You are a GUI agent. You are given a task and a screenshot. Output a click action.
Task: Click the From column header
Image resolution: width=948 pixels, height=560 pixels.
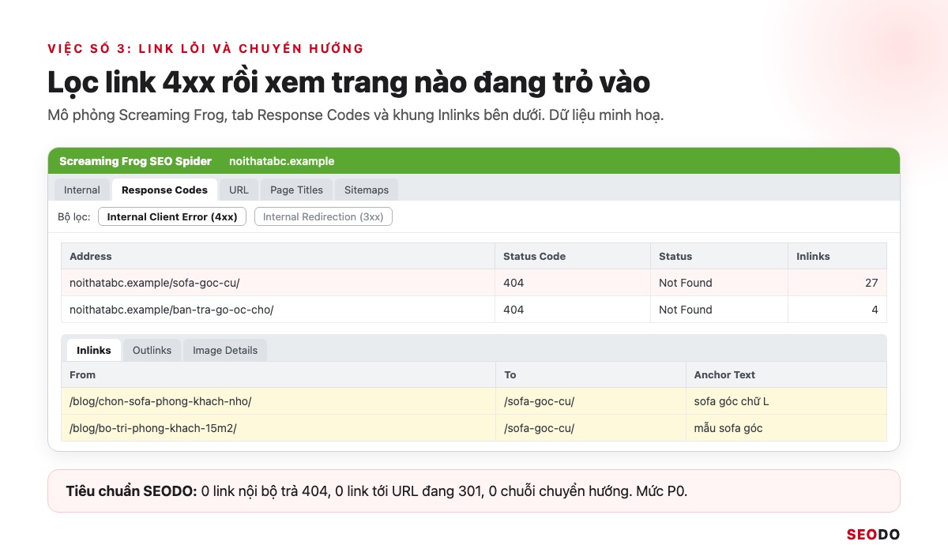coord(278,374)
